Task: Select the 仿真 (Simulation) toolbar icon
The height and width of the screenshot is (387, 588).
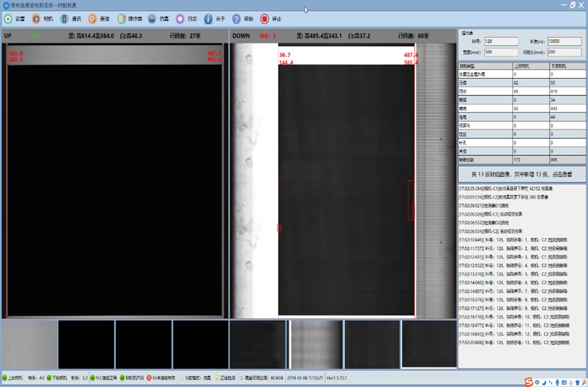Action: click(x=159, y=19)
